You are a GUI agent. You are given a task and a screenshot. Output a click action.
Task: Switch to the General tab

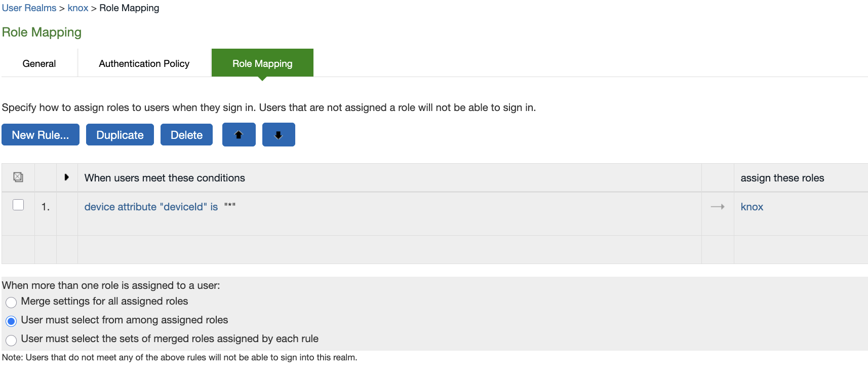tap(39, 63)
